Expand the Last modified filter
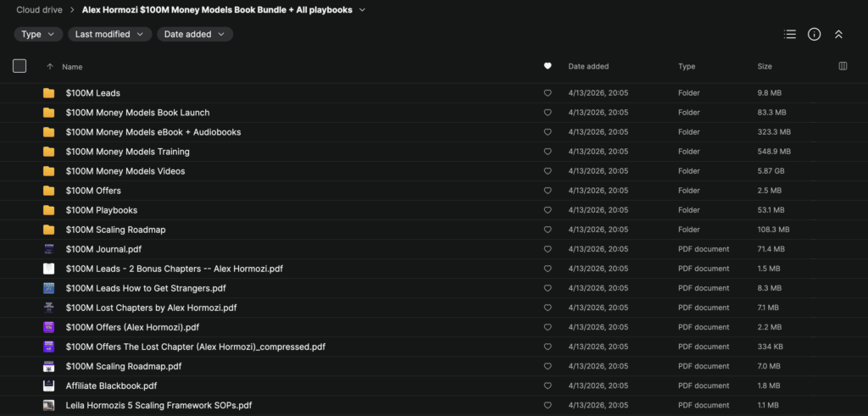This screenshot has height=416, width=868. [110, 35]
